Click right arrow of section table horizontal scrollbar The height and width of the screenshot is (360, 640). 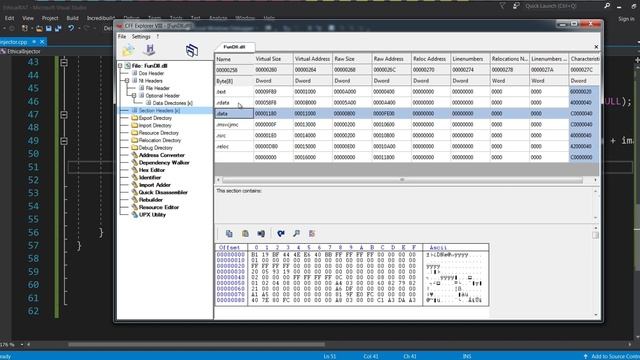(x=595, y=180)
